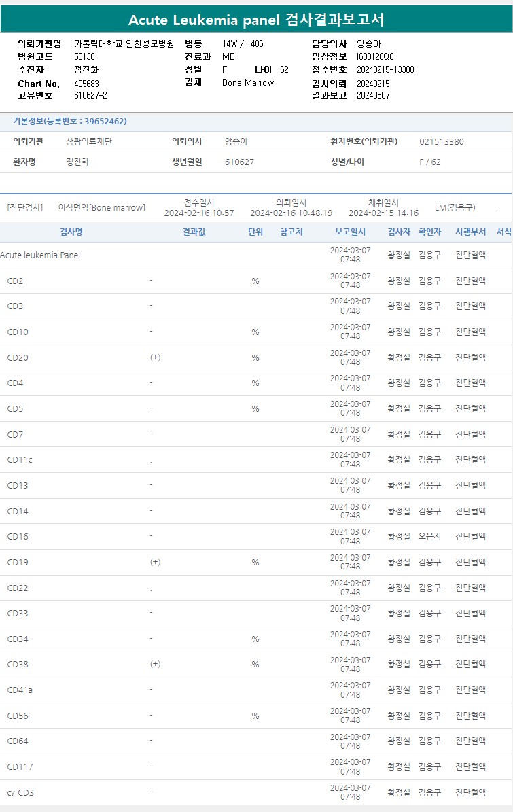Click the CD117 test name
This screenshot has width=513, height=812.
pyautogui.click(x=20, y=766)
